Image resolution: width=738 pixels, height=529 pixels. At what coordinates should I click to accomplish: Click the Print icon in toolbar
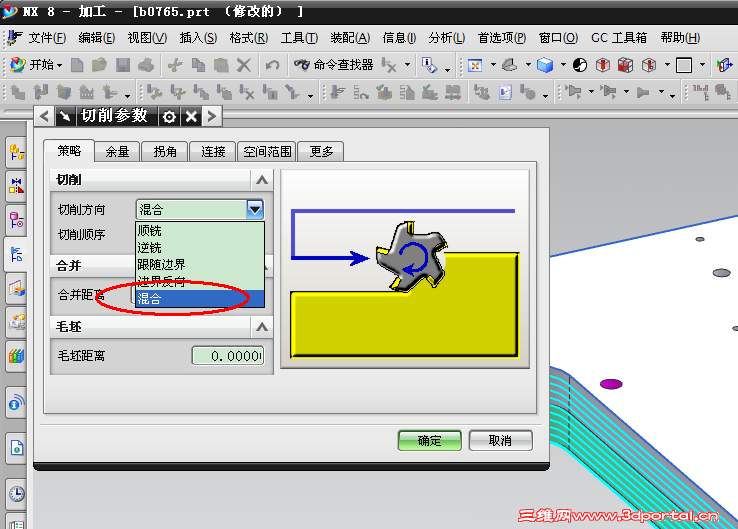pos(146,65)
